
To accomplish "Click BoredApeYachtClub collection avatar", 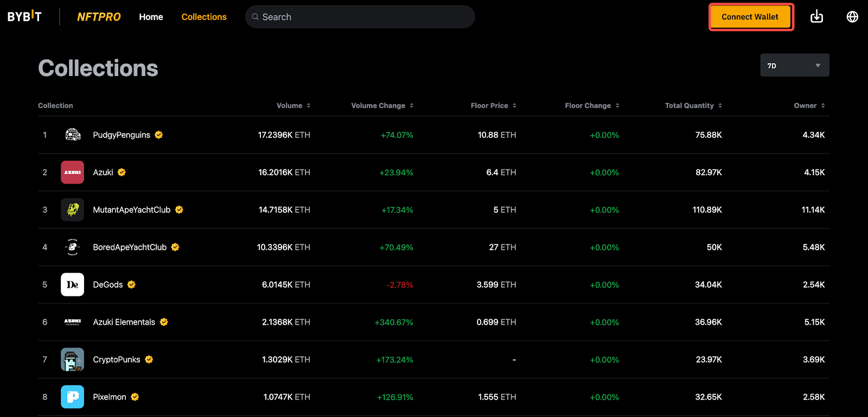I will [72, 247].
